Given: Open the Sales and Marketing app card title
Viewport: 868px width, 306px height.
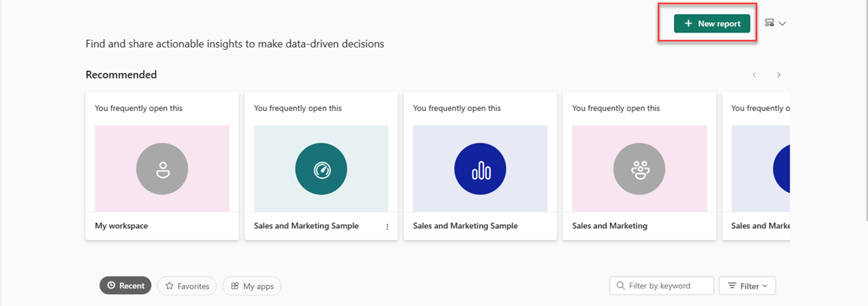Looking at the screenshot, I should [609, 226].
